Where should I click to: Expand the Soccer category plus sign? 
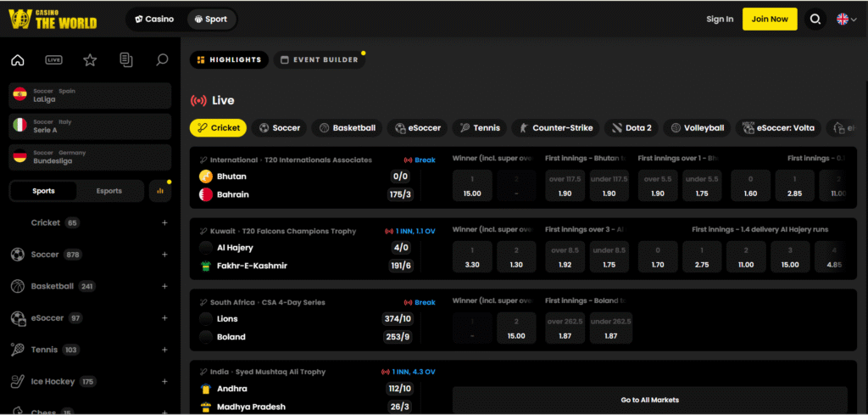coord(164,255)
